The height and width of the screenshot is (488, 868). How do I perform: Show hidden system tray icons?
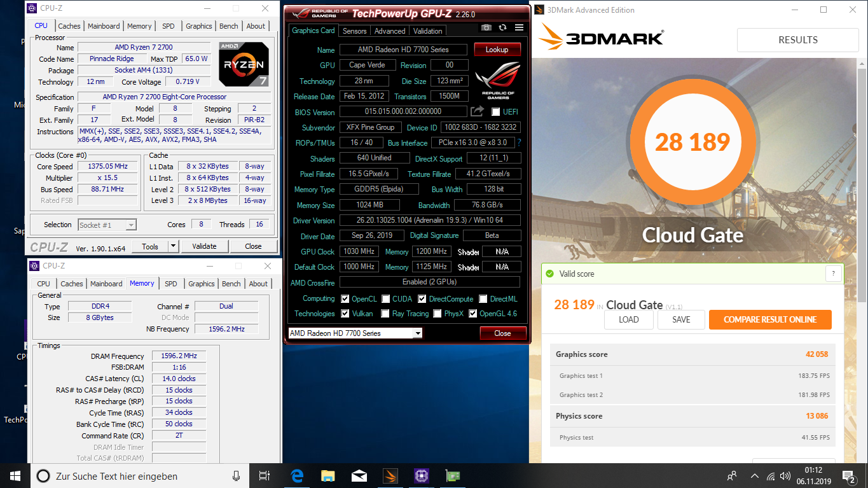755,476
